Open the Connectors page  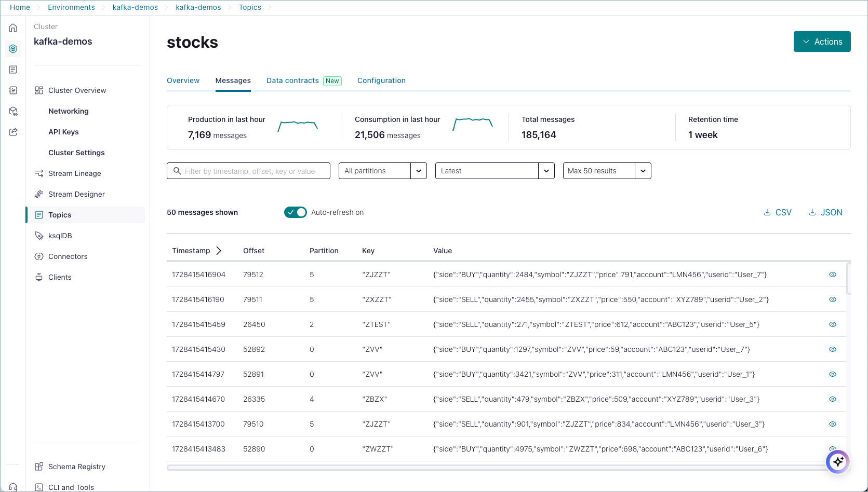[68, 256]
